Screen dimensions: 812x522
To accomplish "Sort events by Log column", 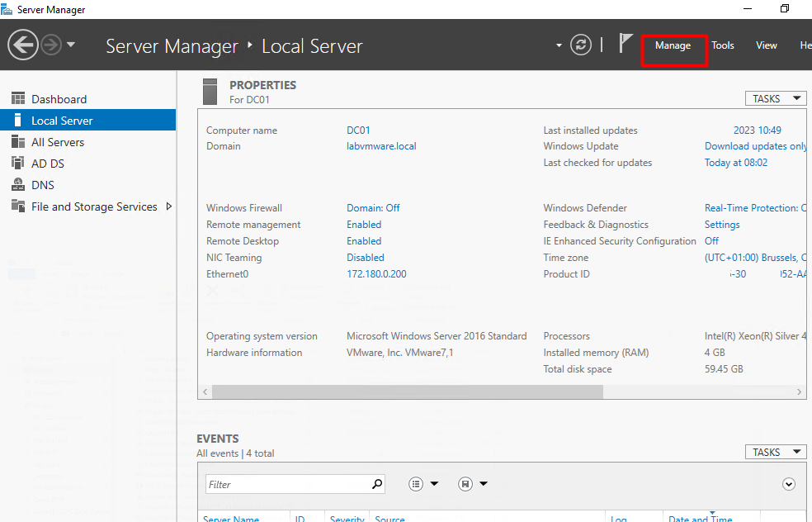I will click(618, 519).
